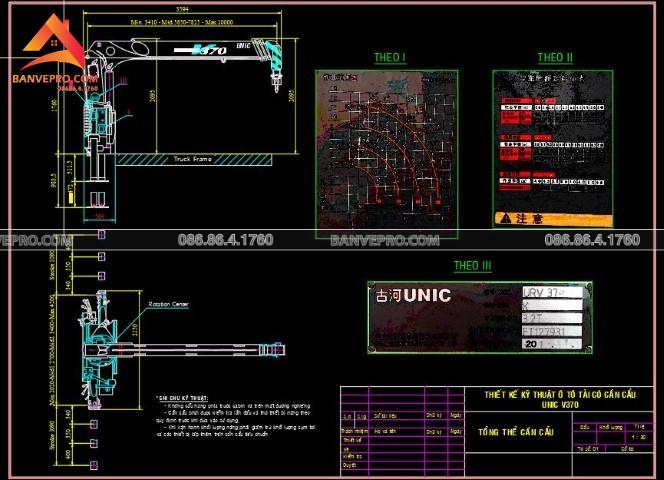Click the hatched truck frame bar

tap(194, 160)
